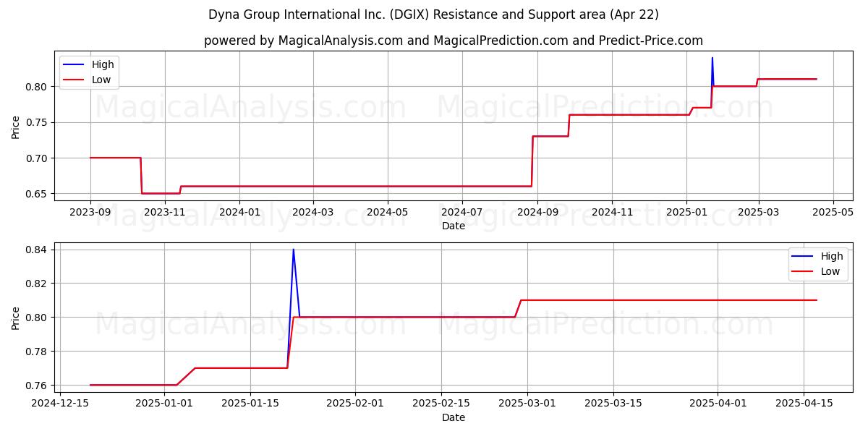
Task: Click the 0.80 tick label on the lower chart
Action: [x=37, y=318]
